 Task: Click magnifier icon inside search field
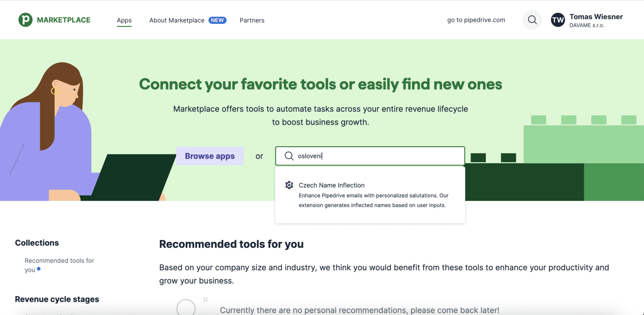[289, 156]
